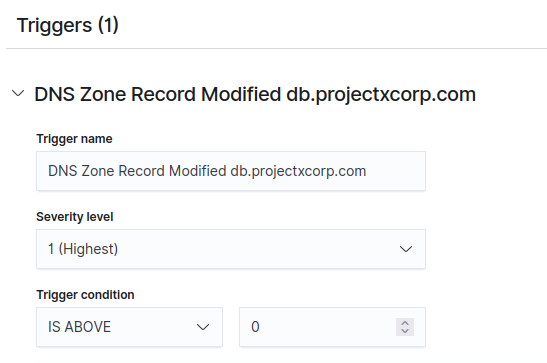Collapse the trigger section using its chevron

coord(18,93)
